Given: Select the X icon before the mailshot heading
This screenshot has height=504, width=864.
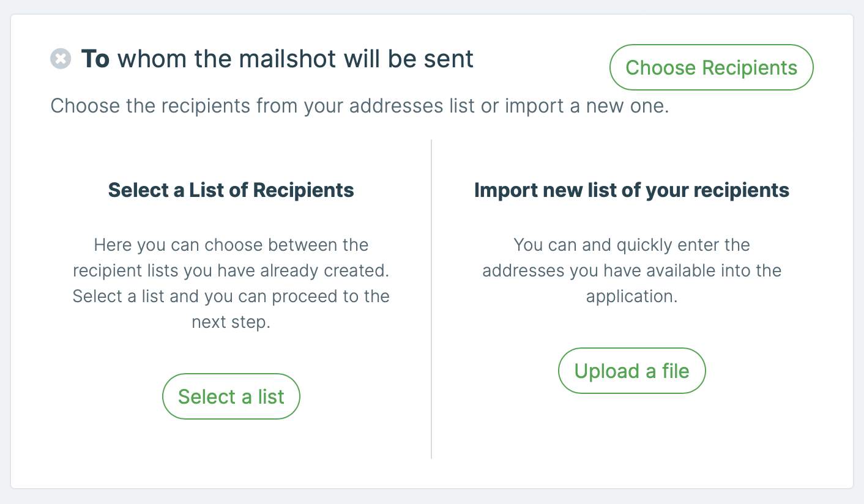Looking at the screenshot, I should 60,58.
